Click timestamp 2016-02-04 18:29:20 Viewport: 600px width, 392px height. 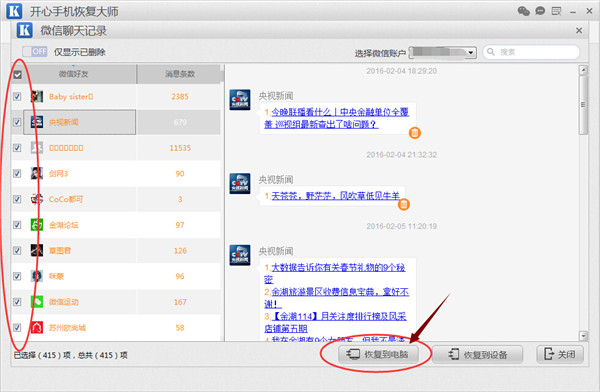[401, 71]
